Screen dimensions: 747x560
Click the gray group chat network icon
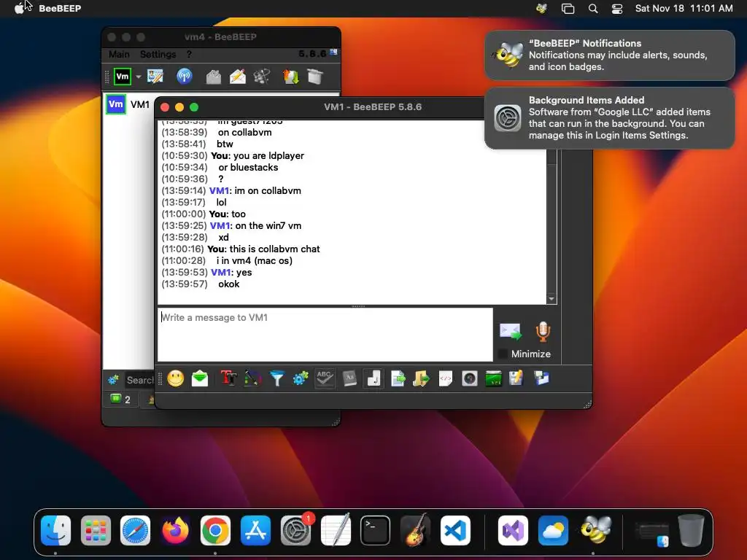coord(262,77)
